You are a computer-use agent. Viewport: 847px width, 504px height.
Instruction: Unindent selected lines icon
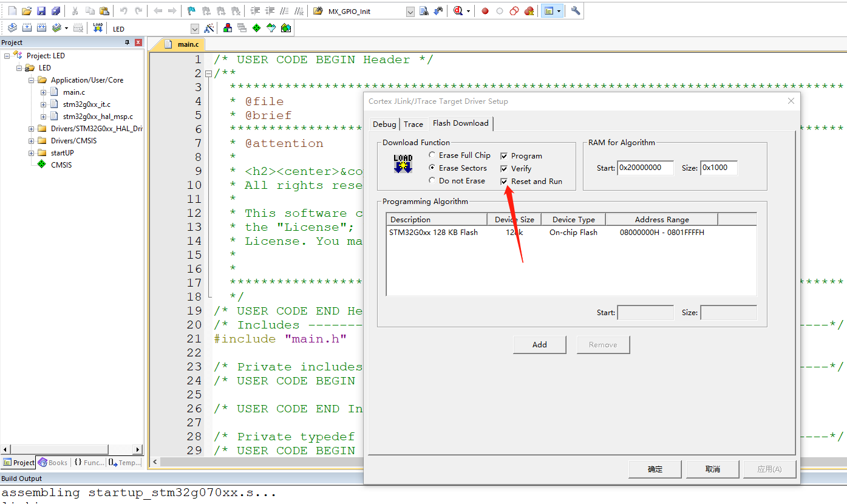pyautogui.click(x=270, y=11)
